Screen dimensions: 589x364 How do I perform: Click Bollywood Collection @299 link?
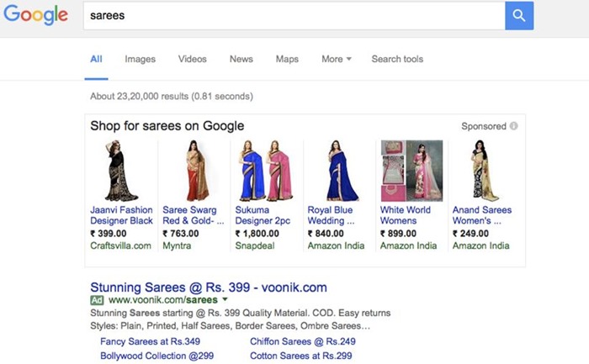[157, 356]
